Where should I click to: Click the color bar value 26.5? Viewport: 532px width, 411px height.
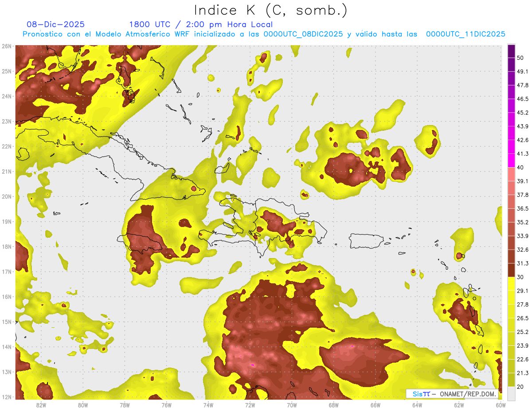tap(522, 318)
